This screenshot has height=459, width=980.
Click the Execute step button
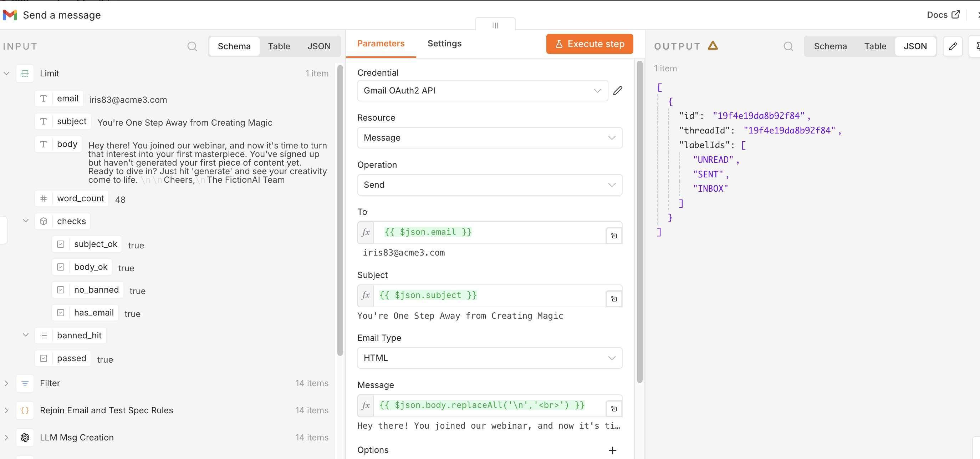coord(589,44)
